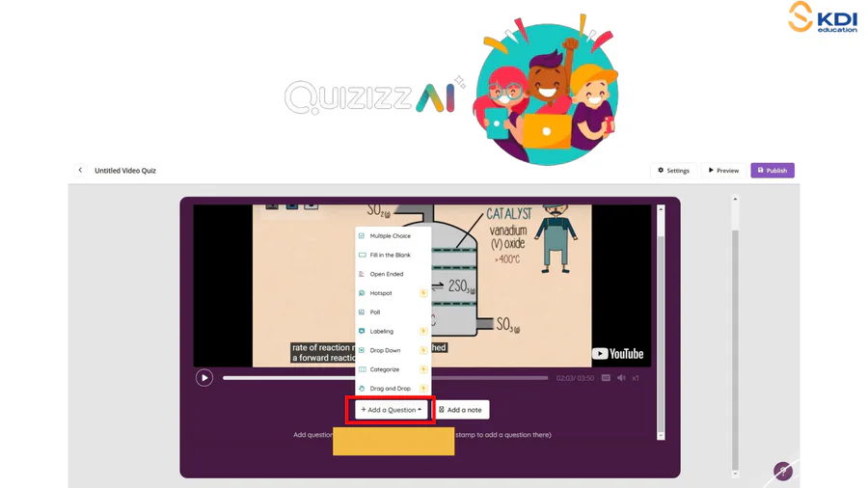
Task: Click the Drag and Drop hand icon
Action: point(362,389)
